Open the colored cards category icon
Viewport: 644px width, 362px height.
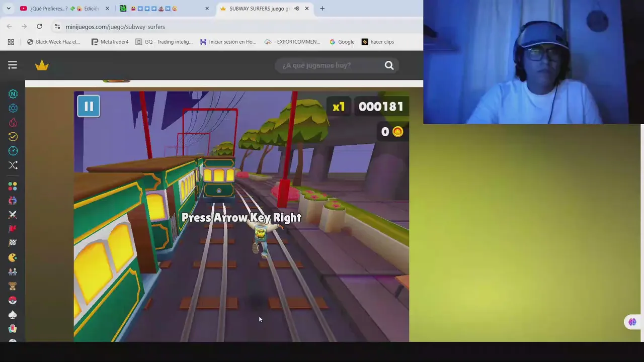[13, 329]
